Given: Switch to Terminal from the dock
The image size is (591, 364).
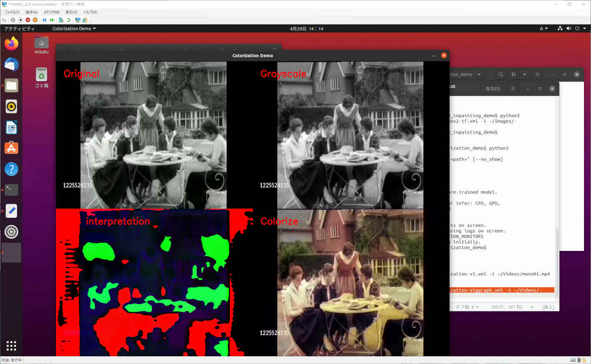Looking at the screenshot, I should point(12,190).
